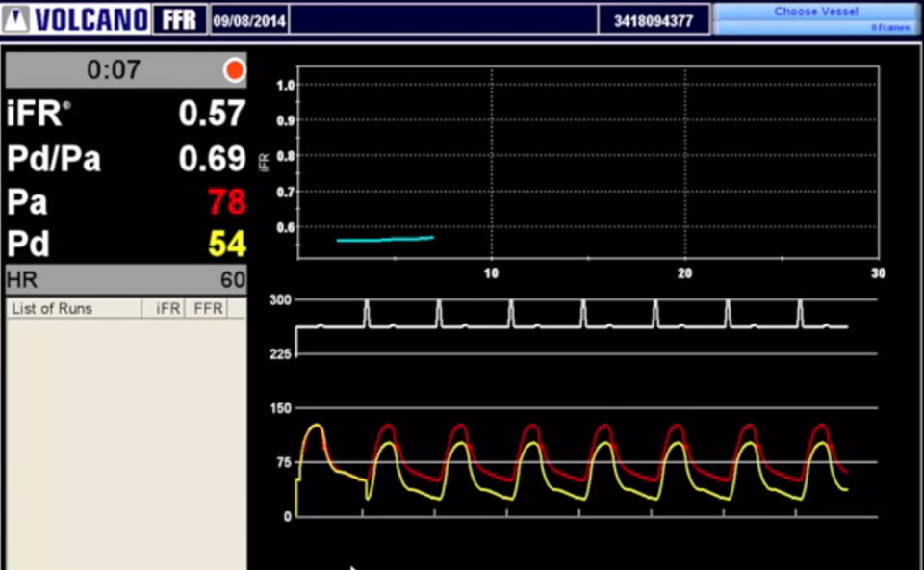
Task: Select the red Pa value 78
Action: (227, 202)
